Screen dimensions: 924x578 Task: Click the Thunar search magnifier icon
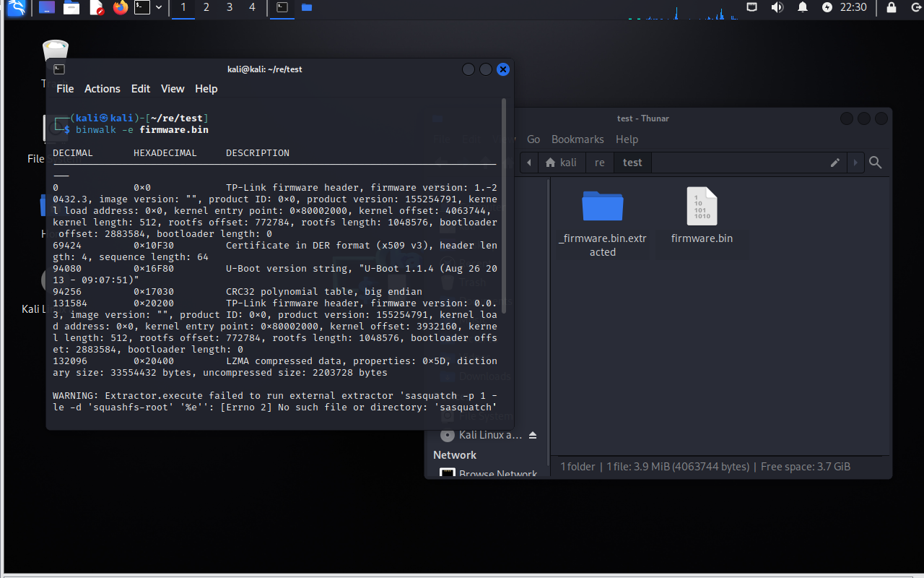pos(876,163)
